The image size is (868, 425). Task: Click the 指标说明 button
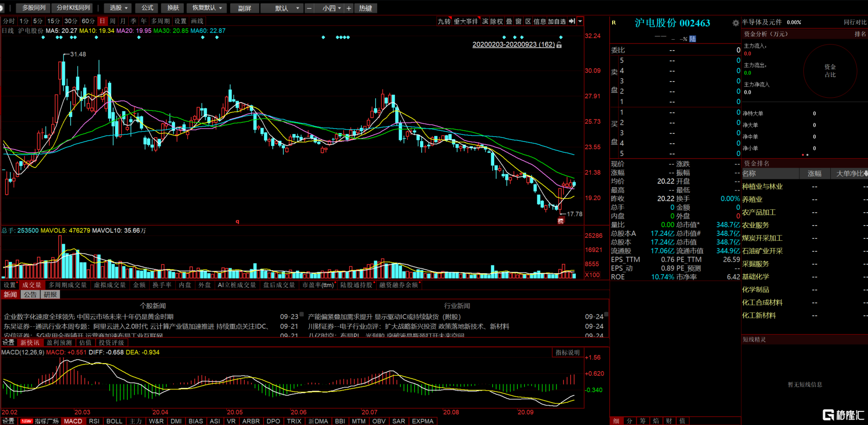point(567,352)
